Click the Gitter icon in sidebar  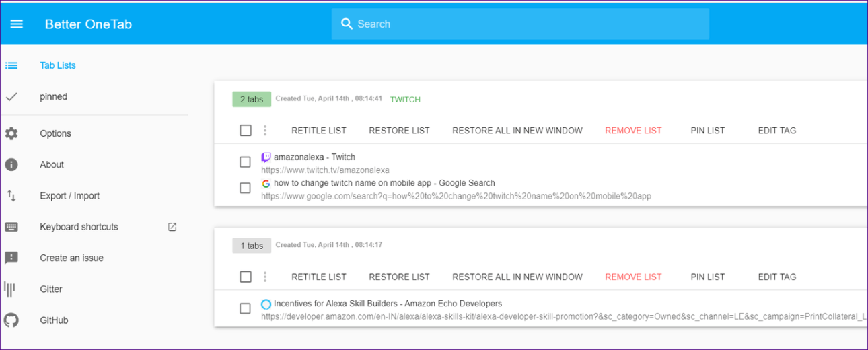(10, 289)
